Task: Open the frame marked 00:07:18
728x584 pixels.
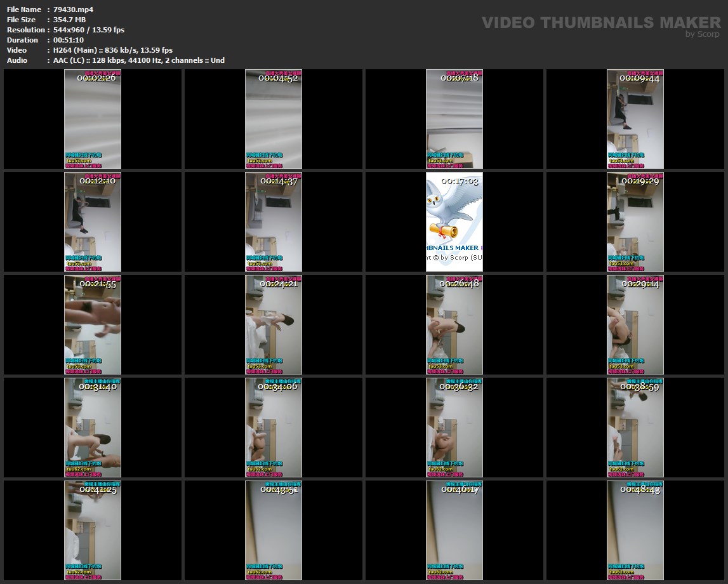Action: click(x=454, y=119)
